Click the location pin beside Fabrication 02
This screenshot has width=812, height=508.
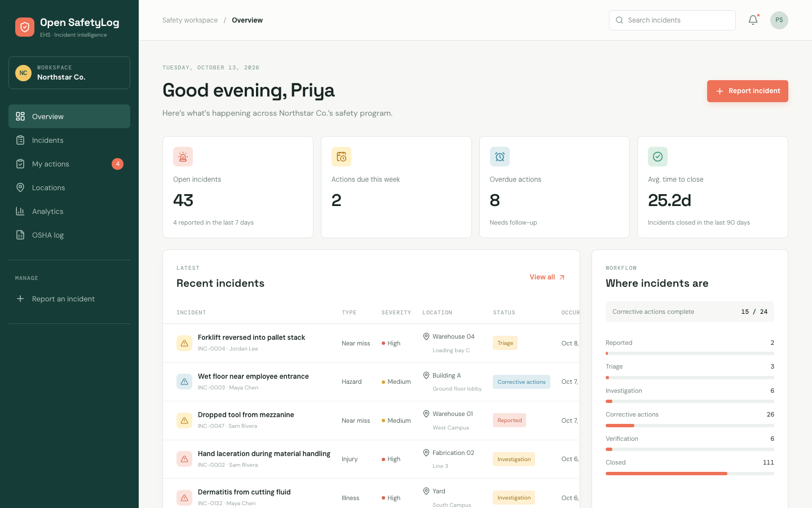pyautogui.click(x=426, y=453)
